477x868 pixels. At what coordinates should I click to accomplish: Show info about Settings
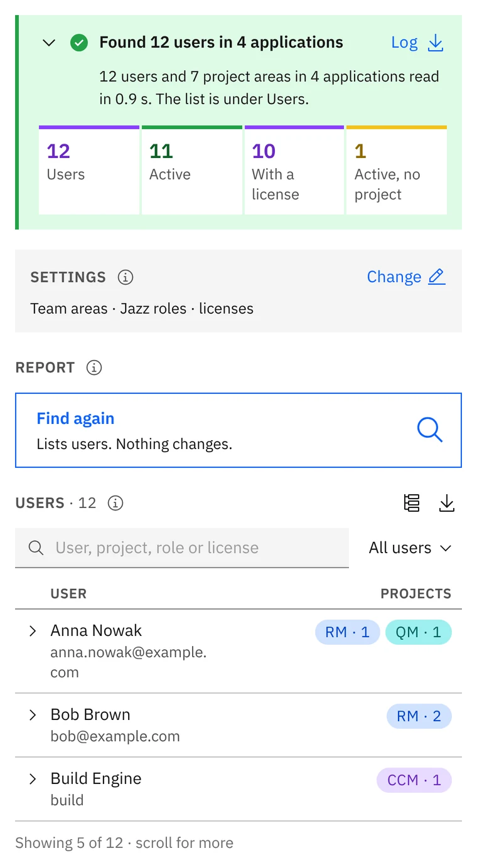pos(126,277)
